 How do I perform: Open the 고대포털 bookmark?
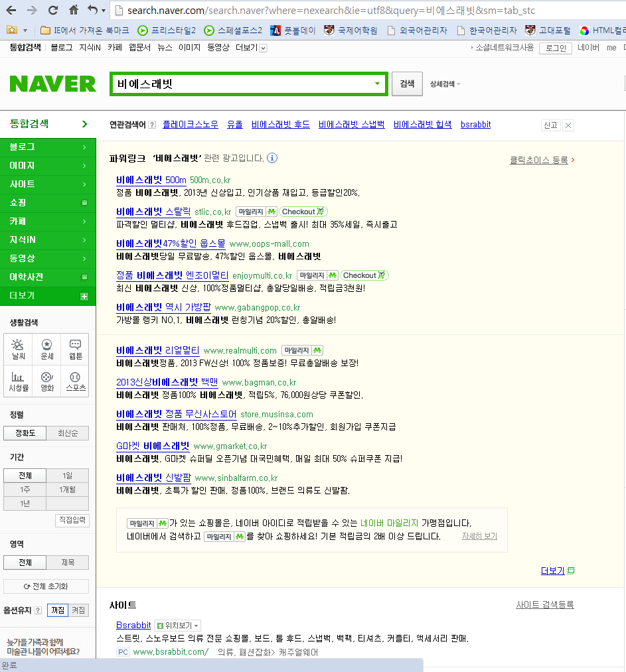548,31
